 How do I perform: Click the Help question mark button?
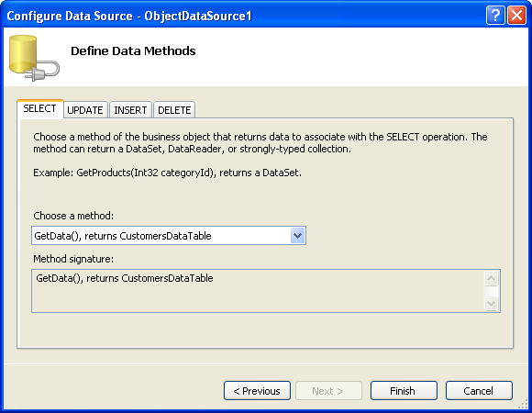(495, 16)
